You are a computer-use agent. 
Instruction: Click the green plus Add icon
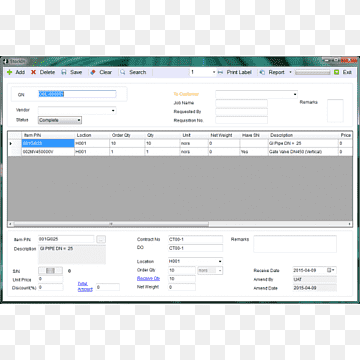click(x=10, y=72)
